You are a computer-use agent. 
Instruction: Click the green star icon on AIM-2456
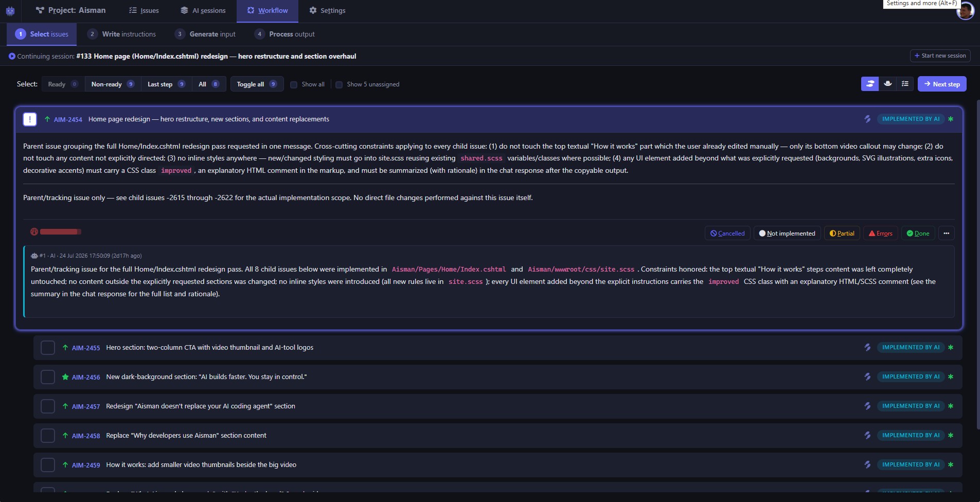65,377
